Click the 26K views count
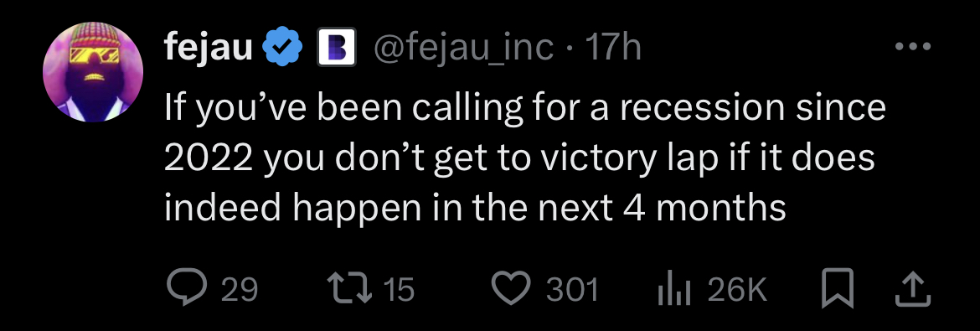Screen dimensions: 980x331 tap(737, 290)
